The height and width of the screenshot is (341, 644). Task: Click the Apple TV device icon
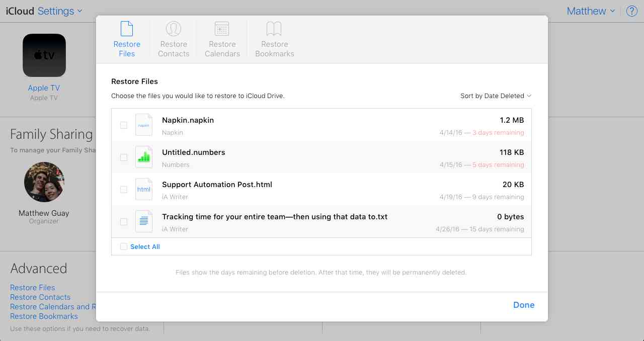coord(44,55)
